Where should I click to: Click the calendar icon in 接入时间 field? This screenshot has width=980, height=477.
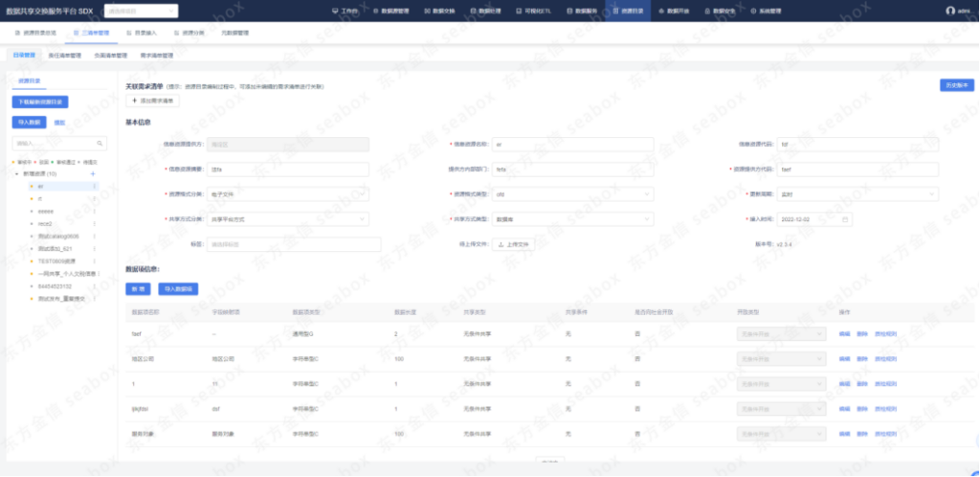[845, 219]
